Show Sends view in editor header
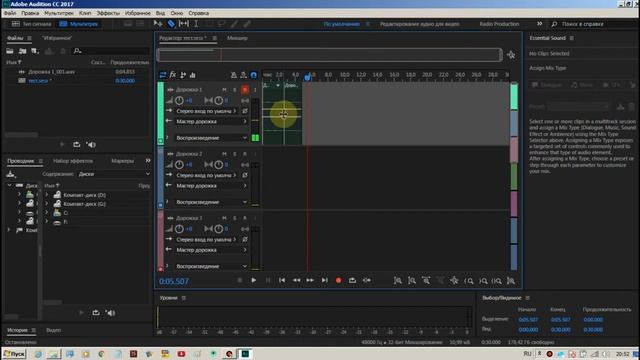 [x=183, y=75]
